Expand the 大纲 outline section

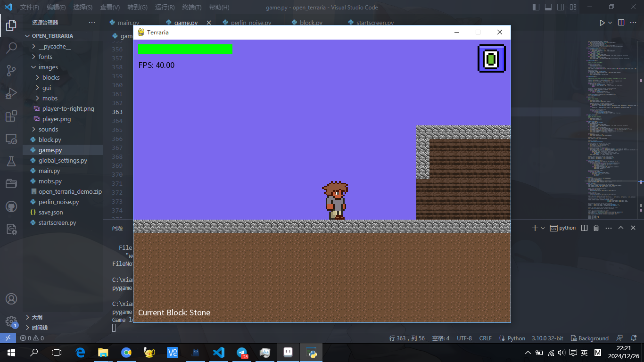(x=37, y=317)
